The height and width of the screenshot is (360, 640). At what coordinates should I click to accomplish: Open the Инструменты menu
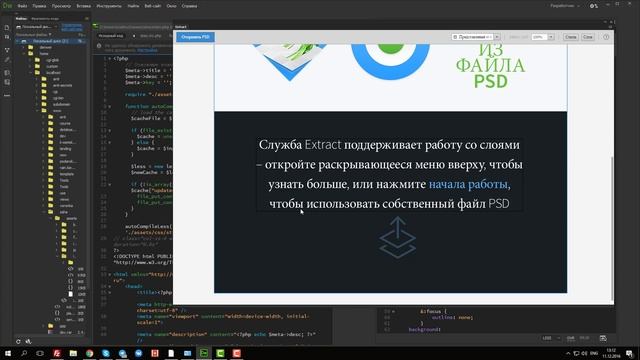tap(109, 6)
